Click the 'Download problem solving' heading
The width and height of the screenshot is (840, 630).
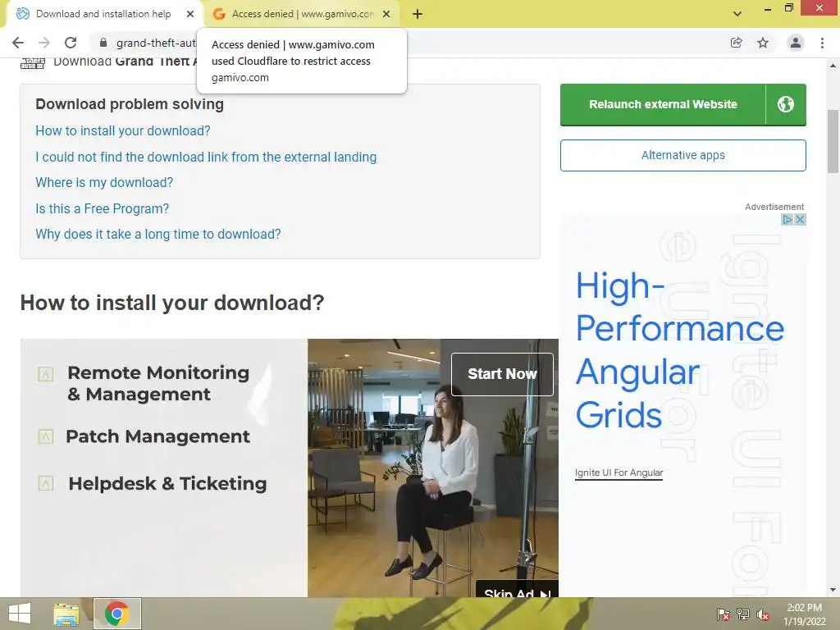click(129, 104)
